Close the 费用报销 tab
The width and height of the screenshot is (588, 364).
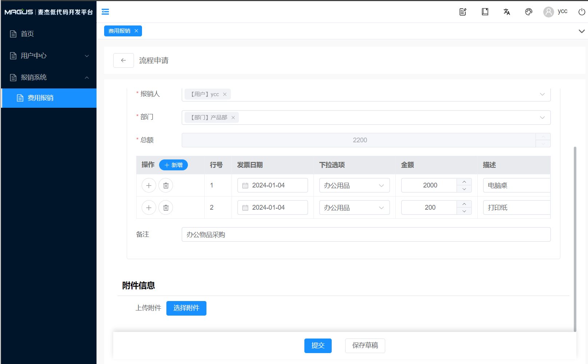(136, 31)
